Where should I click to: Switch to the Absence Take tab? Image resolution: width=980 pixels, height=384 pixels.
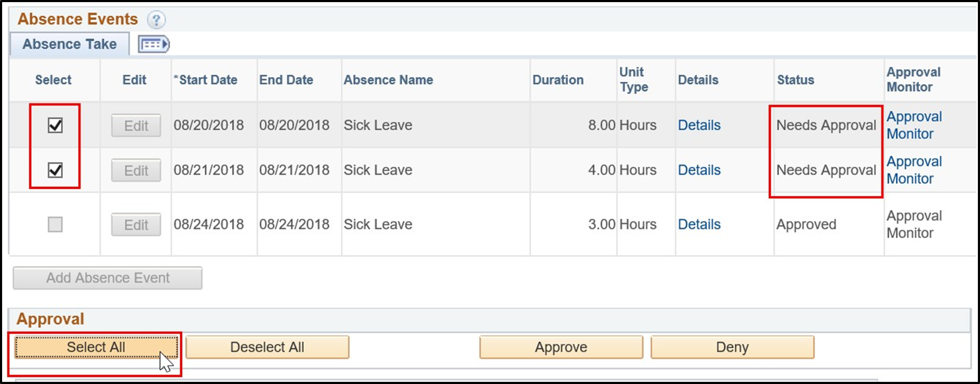(x=69, y=44)
